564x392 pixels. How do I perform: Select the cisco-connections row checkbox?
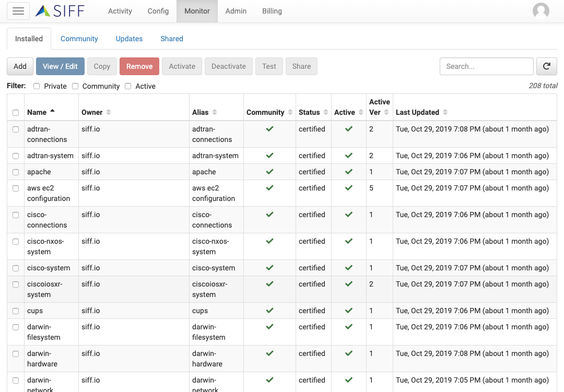pos(16,215)
